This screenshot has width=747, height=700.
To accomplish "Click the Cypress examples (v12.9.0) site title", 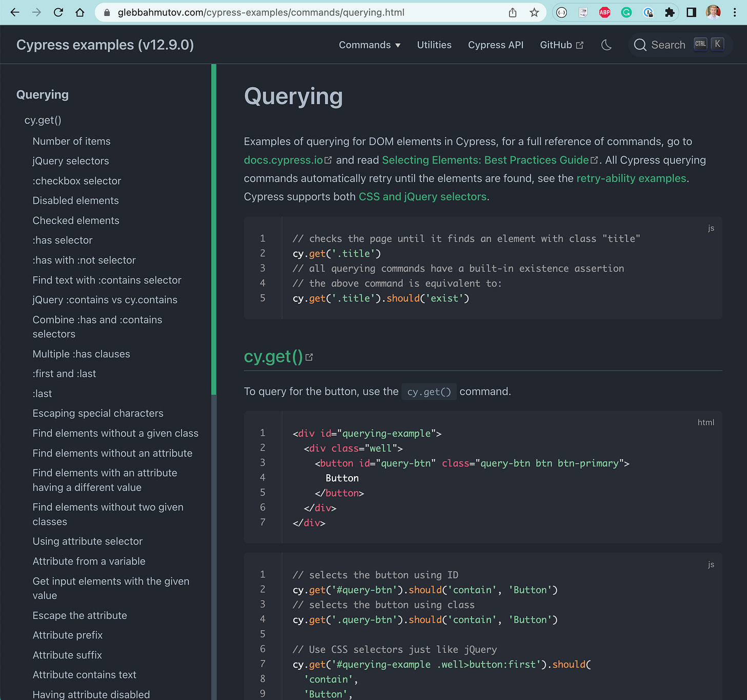I will pos(105,45).
